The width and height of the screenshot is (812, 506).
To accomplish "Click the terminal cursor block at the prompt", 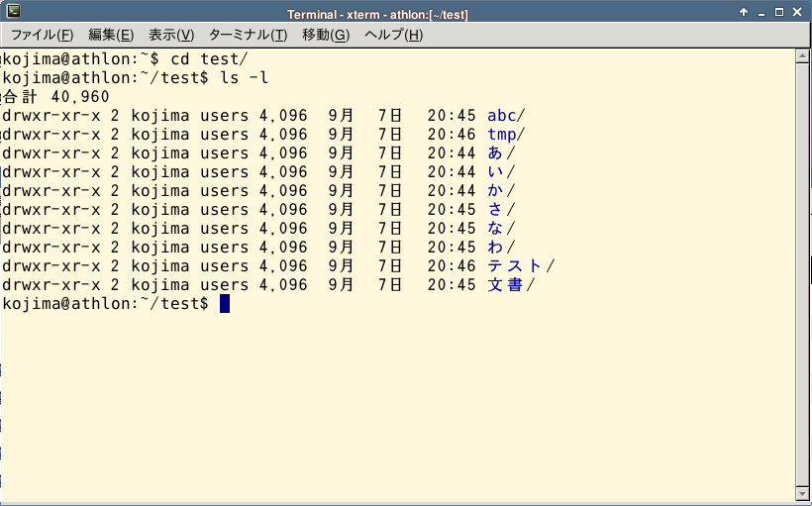I will [225, 303].
